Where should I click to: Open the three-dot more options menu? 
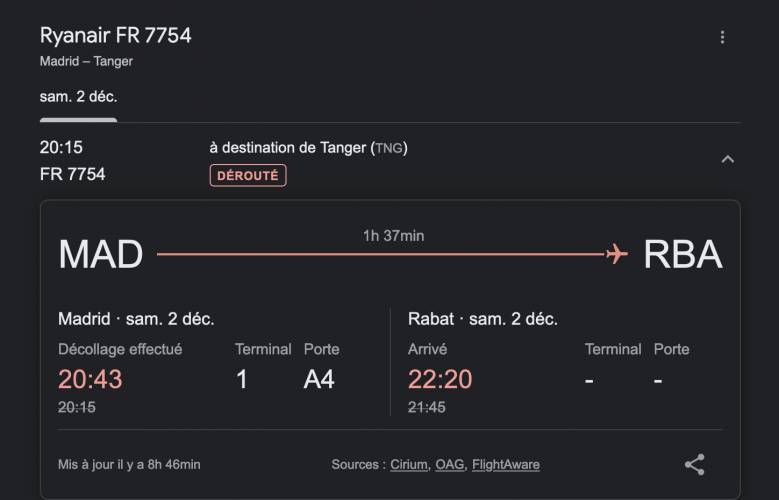tap(722, 37)
